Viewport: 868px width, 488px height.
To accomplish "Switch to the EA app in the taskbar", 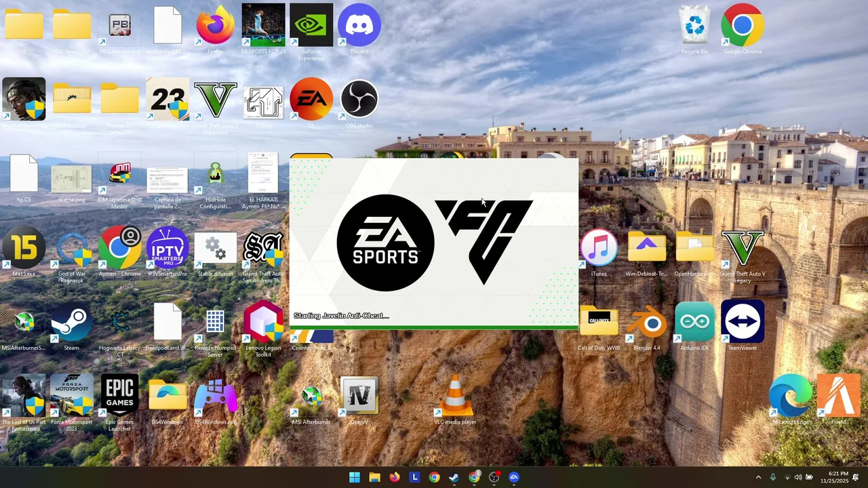I will 514,477.
